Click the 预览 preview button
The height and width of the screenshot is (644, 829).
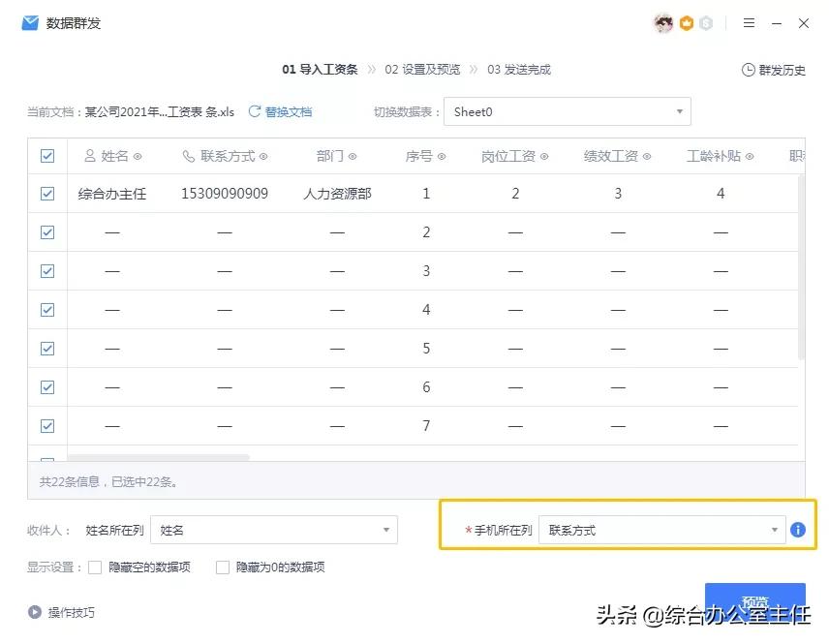coord(755,602)
